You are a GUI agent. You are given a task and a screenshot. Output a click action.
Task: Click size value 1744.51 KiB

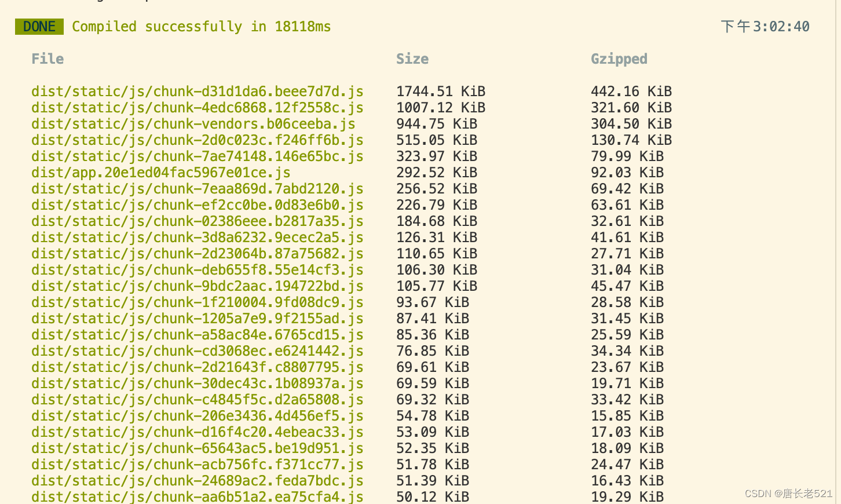click(x=441, y=92)
